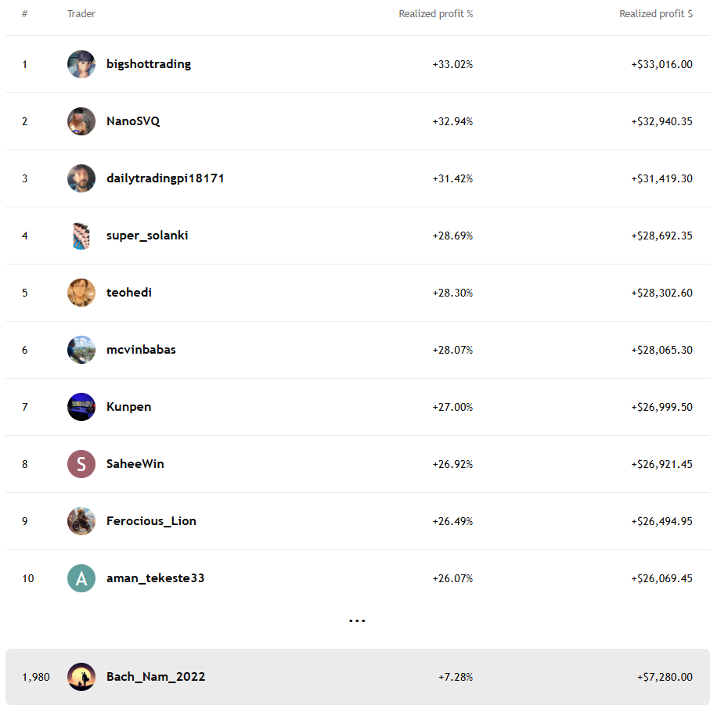Screen dimensions: 728x716
Task: Click Ferocious_Lion's avatar picture
Action: 81,521
